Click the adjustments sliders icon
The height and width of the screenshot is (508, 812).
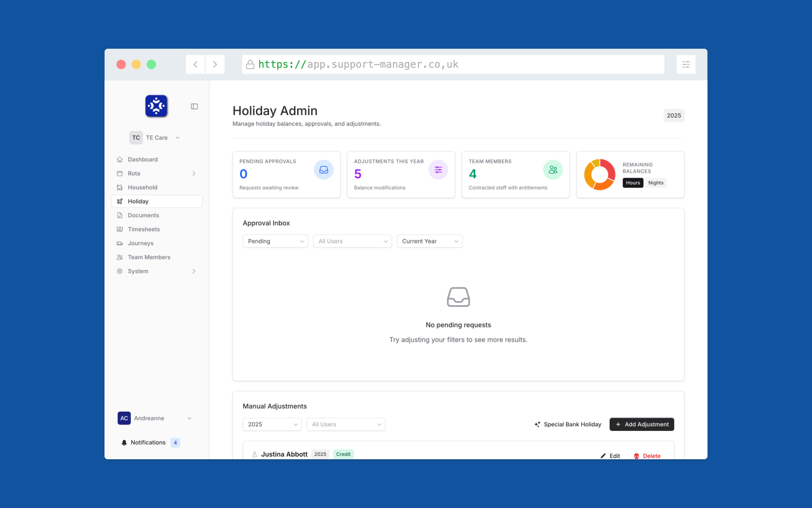[438, 170]
